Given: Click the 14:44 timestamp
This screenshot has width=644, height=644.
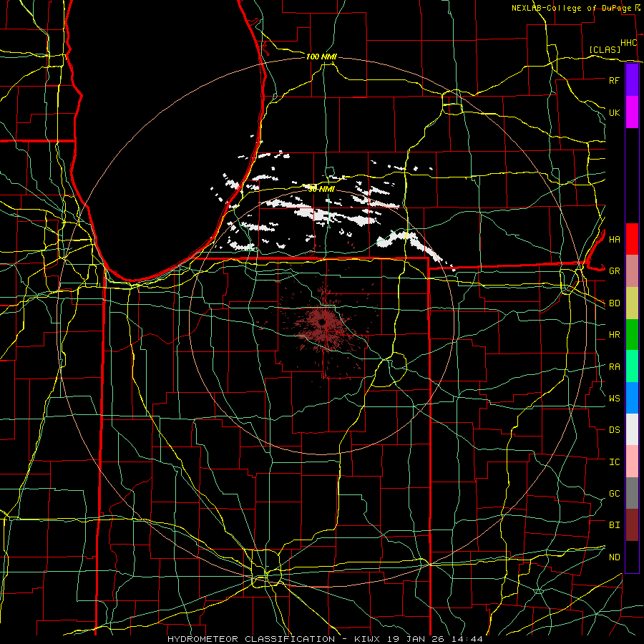Looking at the screenshot, I should click(469, 639).
